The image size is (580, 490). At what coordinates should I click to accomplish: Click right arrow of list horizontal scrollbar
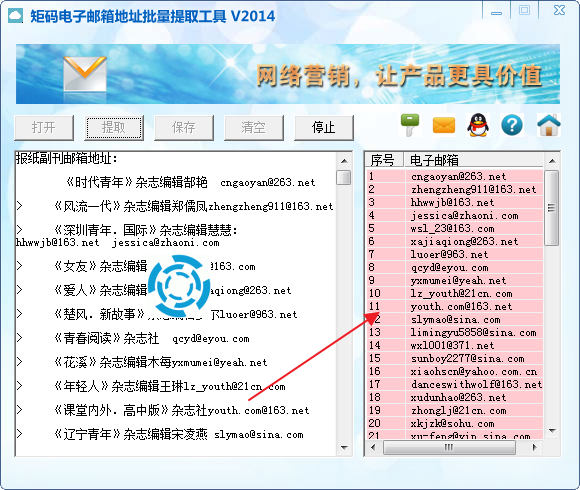pyautogui.click(x=535, y=447)
